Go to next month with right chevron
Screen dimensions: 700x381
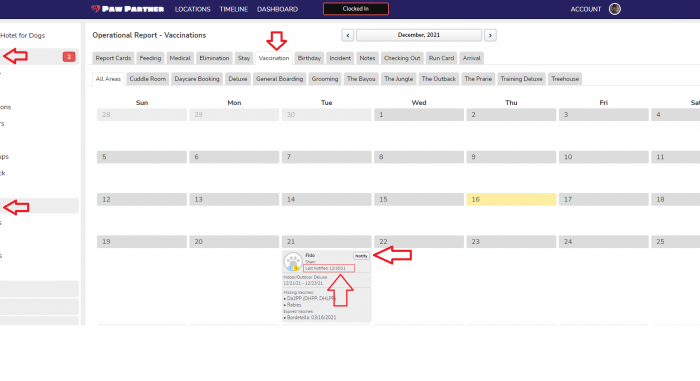pos(490,35)
